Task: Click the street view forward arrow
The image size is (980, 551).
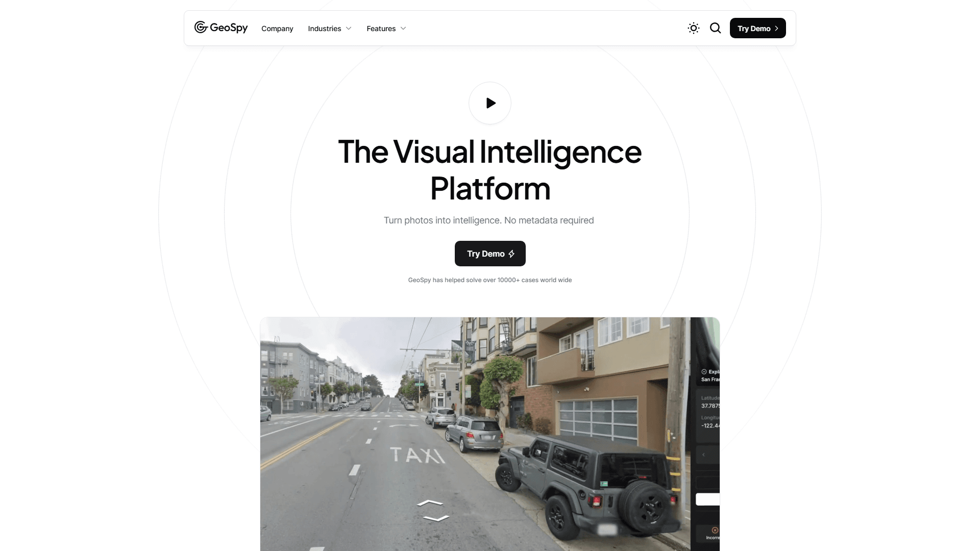Action: pyautogui.click(x=430, y=503)
